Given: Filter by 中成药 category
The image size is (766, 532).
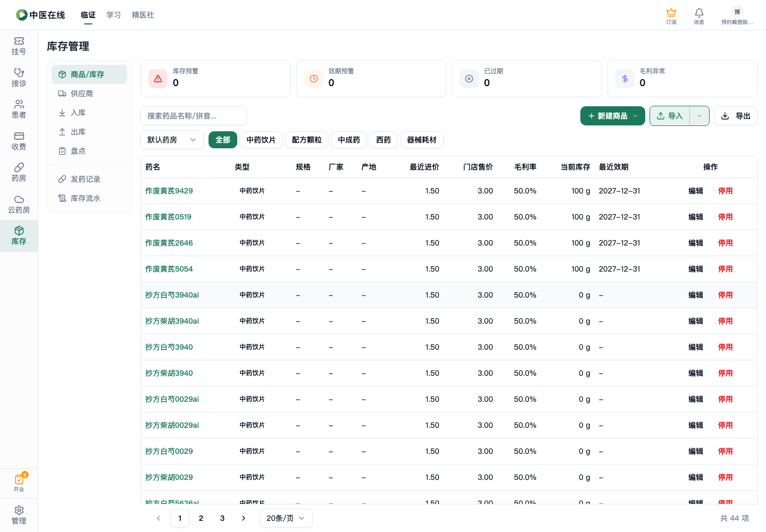Looking at the screenshot, I should (x=349, y=140).
